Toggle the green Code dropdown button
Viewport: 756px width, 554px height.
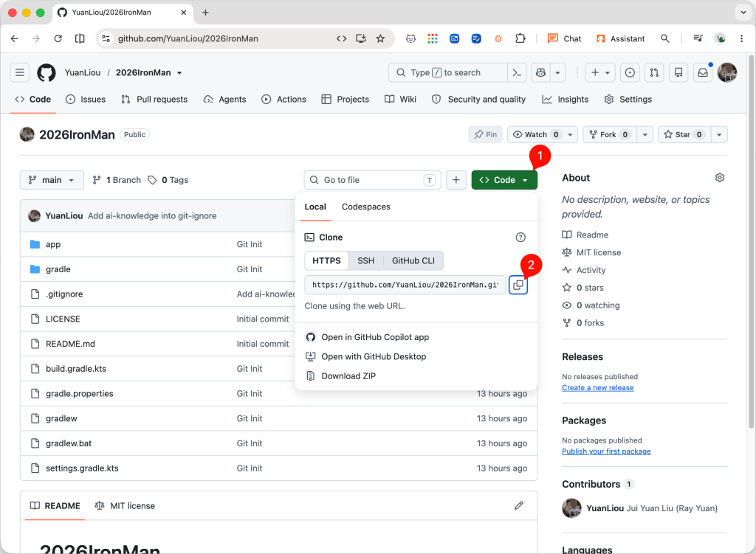click(504, 180)
